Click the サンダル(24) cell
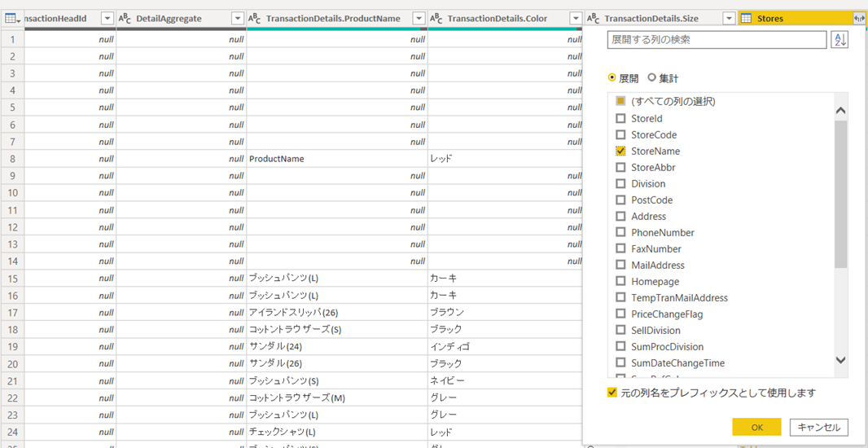The height and width of the screenshot is (448, 868). [x=337, y=347]
